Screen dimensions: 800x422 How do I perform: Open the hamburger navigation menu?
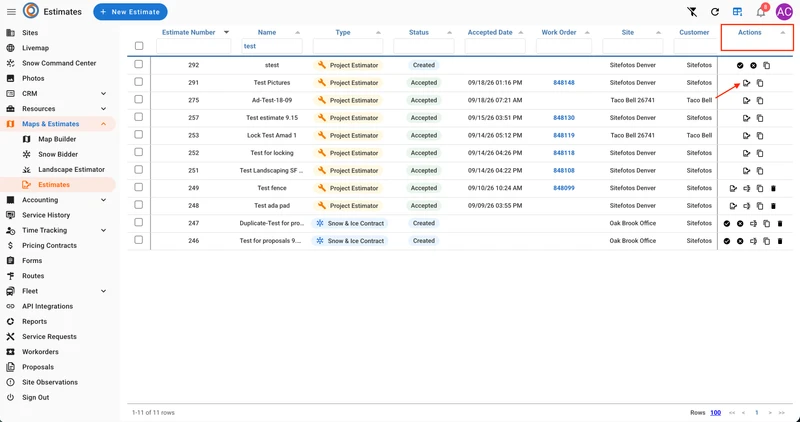pos(11,12)
